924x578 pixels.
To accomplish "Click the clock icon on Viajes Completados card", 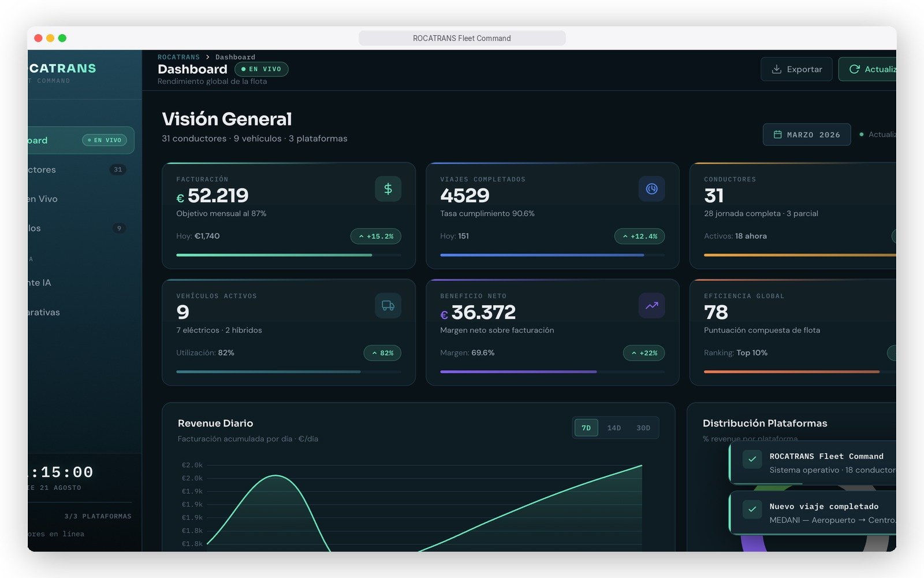I will click(651, 189).
